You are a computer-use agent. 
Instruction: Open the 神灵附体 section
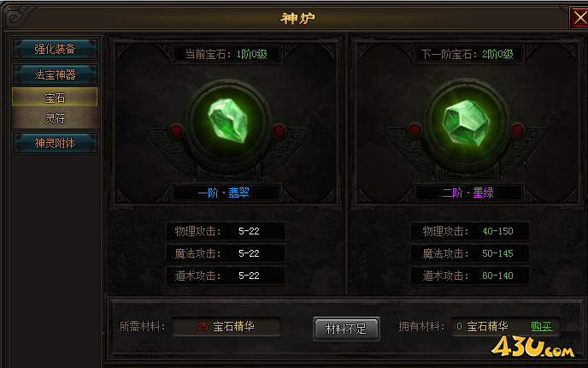55,143
